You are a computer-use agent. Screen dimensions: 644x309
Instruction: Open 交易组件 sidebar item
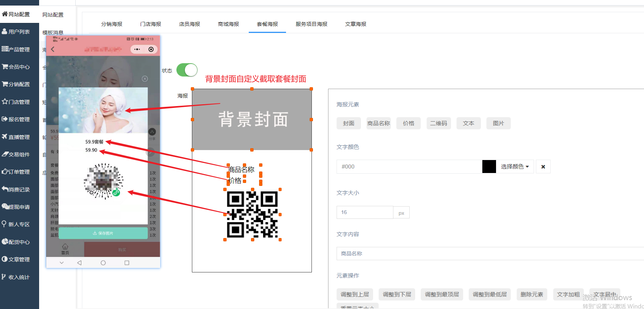(x=16, y=154)
